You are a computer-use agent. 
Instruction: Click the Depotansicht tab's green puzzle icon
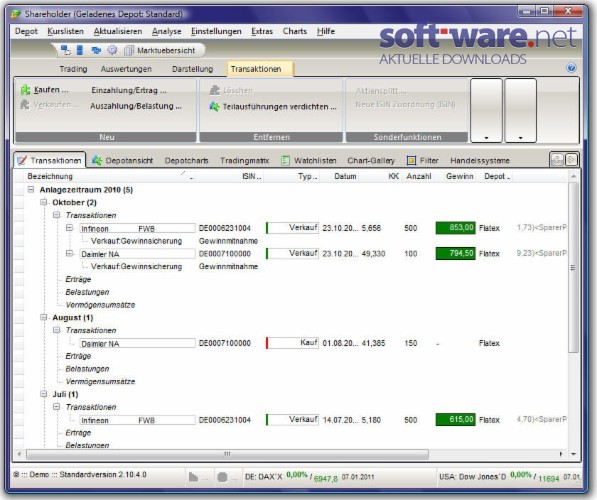(97, 160)
